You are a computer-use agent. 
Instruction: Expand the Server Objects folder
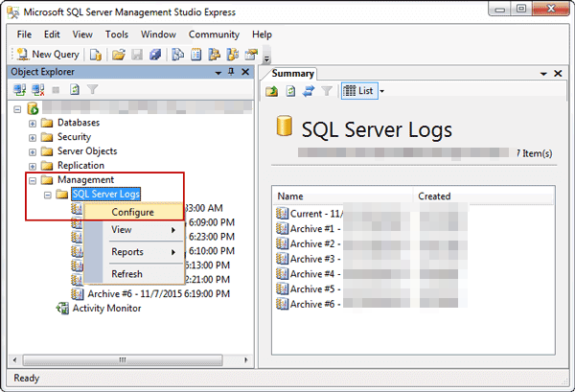pyautogui.click(x=33, y=152)
